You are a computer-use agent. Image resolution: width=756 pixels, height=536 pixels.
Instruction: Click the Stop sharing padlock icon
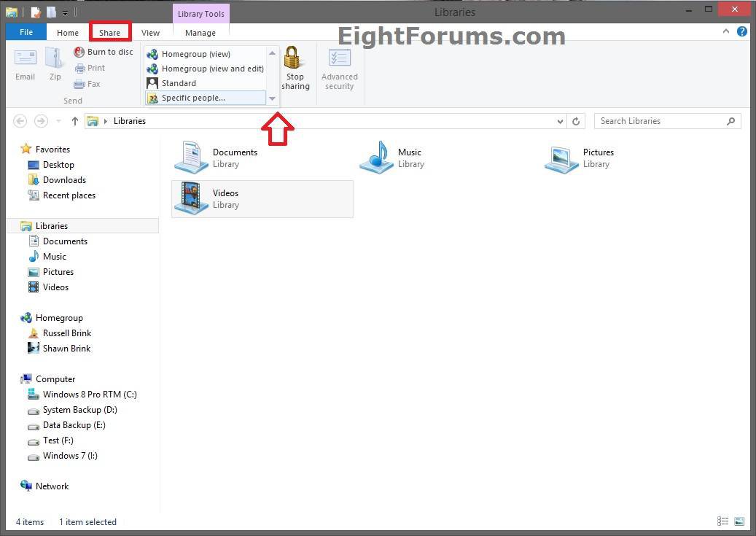294,58
